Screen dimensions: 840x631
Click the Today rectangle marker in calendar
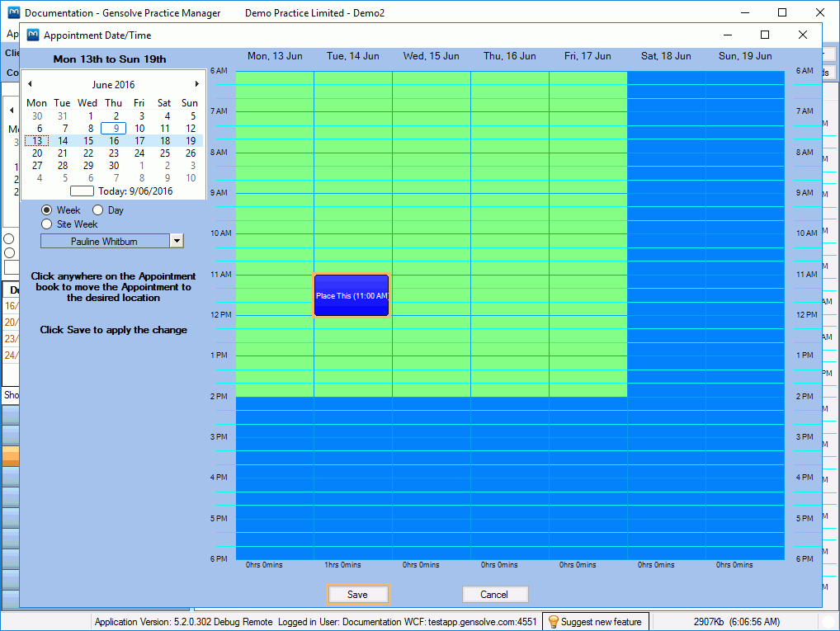point(82,191)
